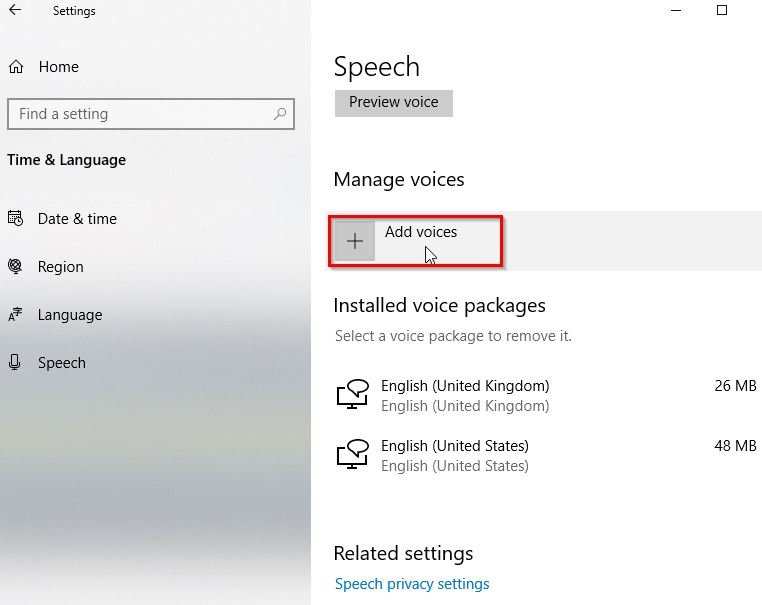Click the English (United States) voice package icon
The image size is (762, 605).
coord(352,456)
